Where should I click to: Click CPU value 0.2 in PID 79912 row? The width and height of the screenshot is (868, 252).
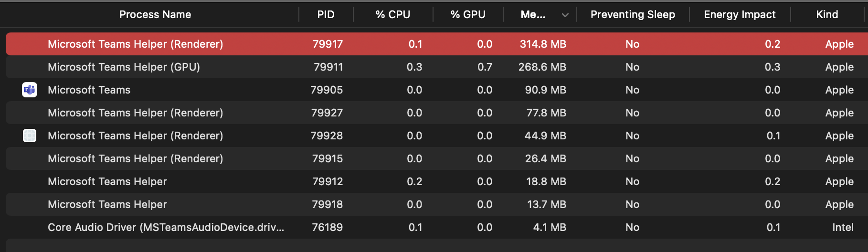coord(414,181)
